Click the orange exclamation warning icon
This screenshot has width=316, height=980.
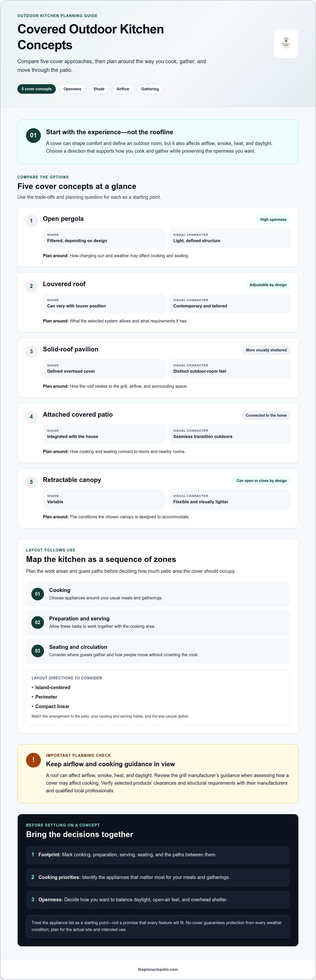pos(33,760)
